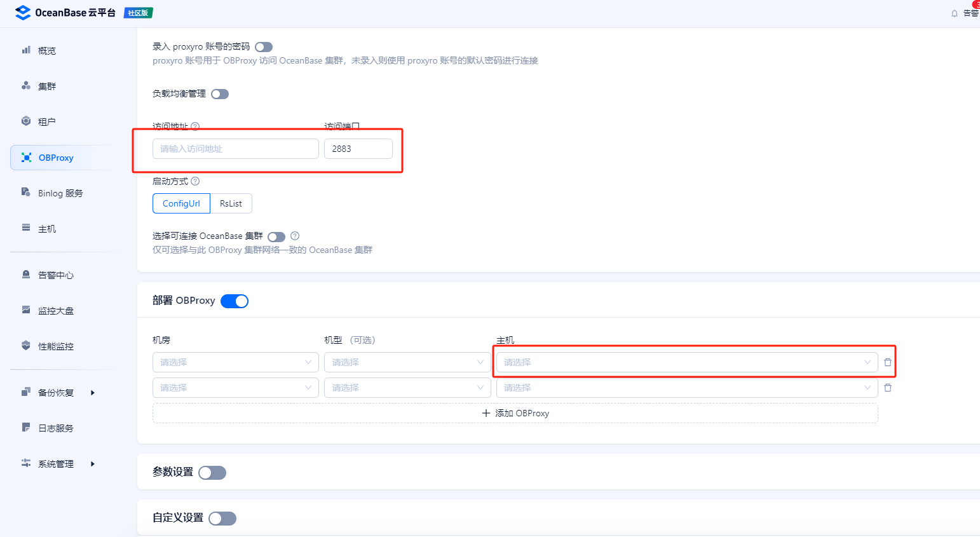Click the 租户 tenant sidebar icon
Viewport: 980px width, 537px height.
(26, 121)
